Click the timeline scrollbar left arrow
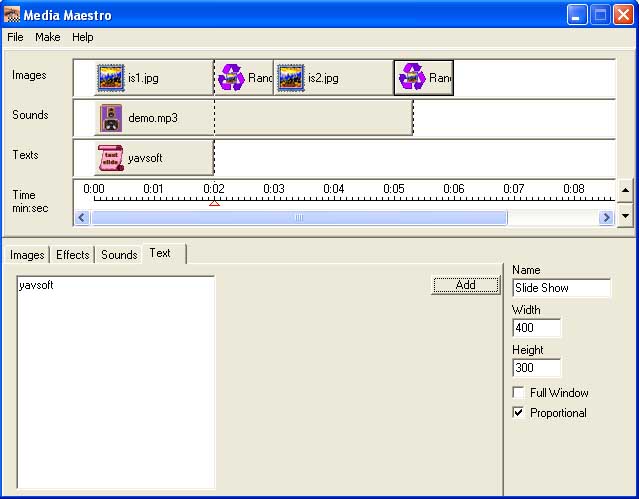The width and height of the screenshot is (639, 499). pos(82,217)
